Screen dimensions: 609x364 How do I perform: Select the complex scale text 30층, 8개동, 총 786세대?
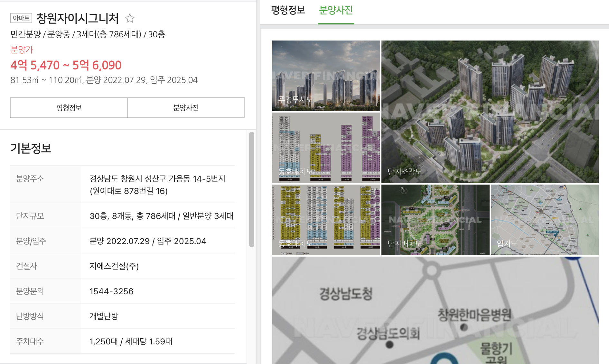133,216
